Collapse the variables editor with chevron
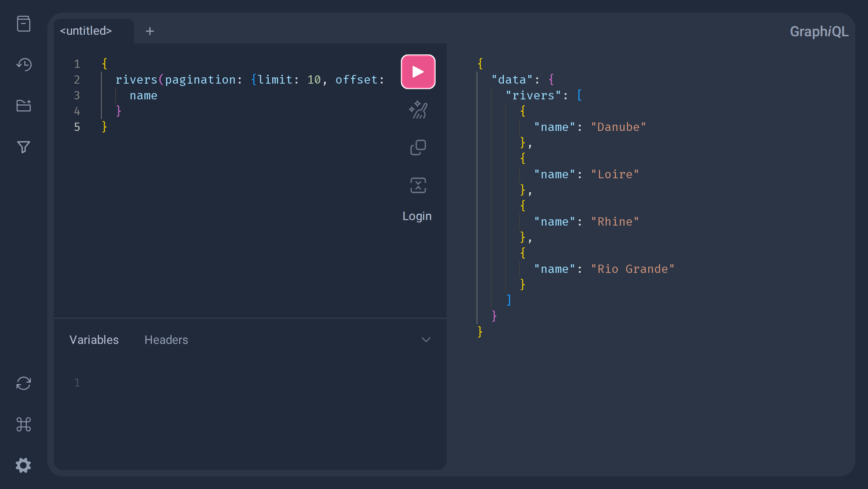Image resolution: width=868 pixels, height=489 pixels. (426, 340)
